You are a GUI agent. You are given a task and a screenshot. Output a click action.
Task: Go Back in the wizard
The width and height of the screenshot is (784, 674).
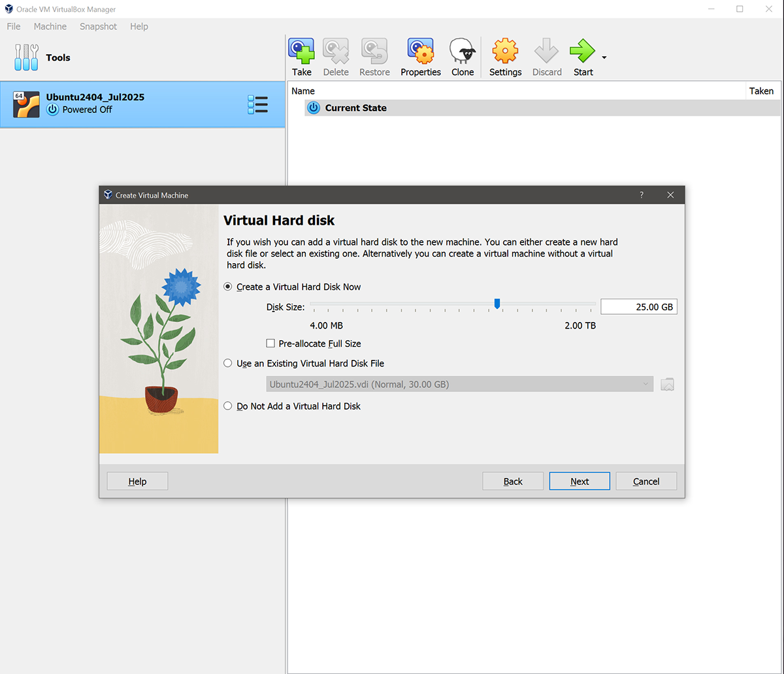click(x=513, y=481)
